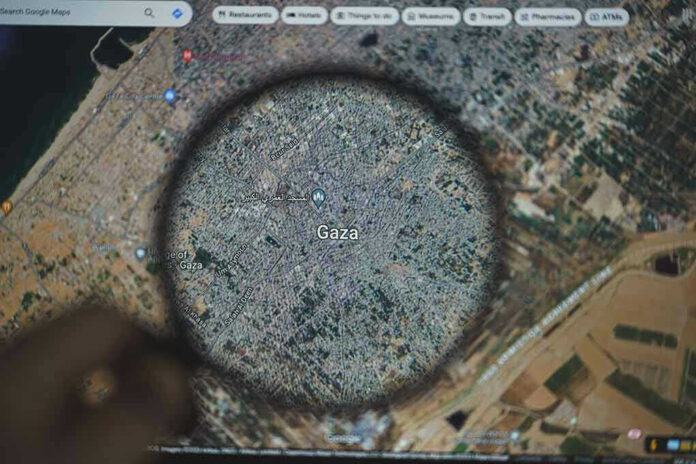Click the red hospital marker on map

tap(187, 56)
